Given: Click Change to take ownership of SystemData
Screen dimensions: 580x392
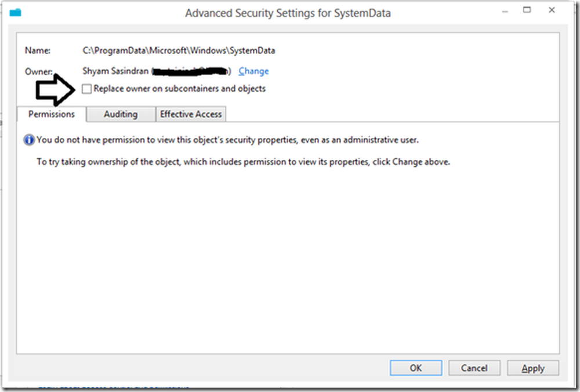Looking at the screenshot, I should [x=253, y=71].
